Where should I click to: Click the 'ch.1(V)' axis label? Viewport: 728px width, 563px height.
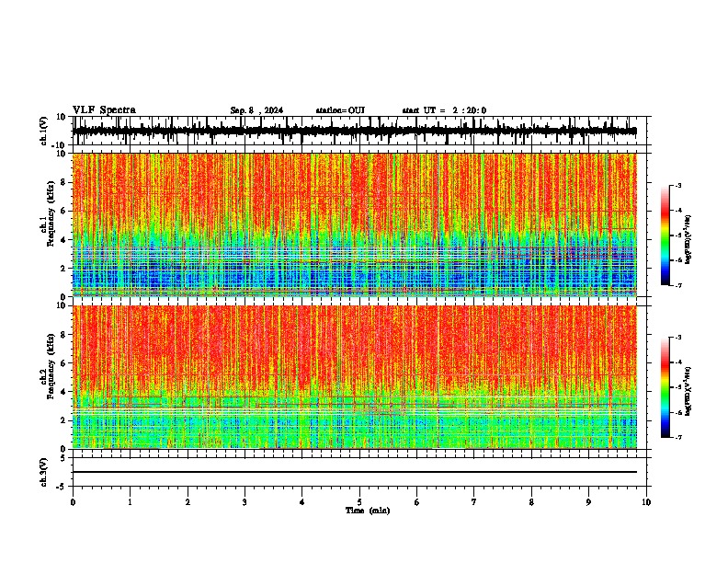pyautogui.click(x=44, y=131)
